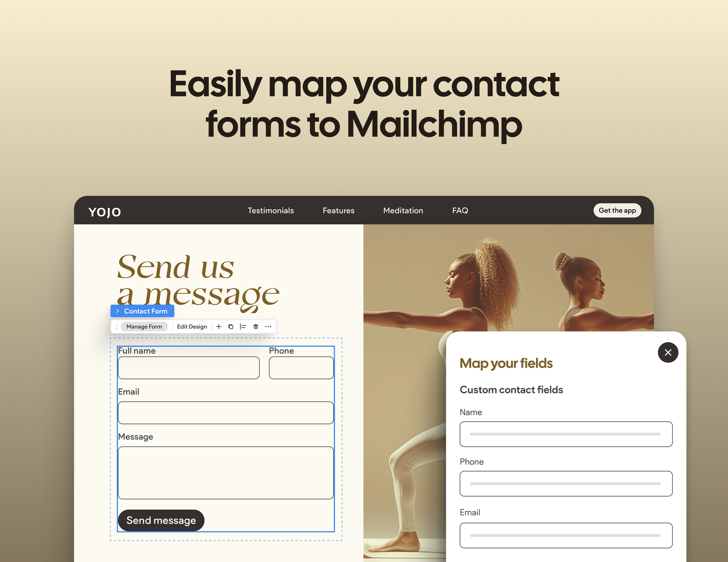Select the Features navigation tab

coord(339,211)
